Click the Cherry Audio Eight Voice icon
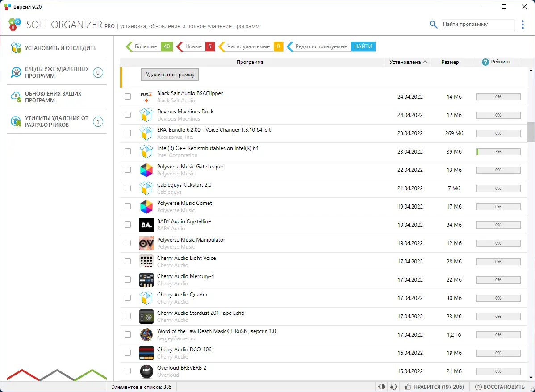This screenshot has width=535, height=392. coord(146,262)
